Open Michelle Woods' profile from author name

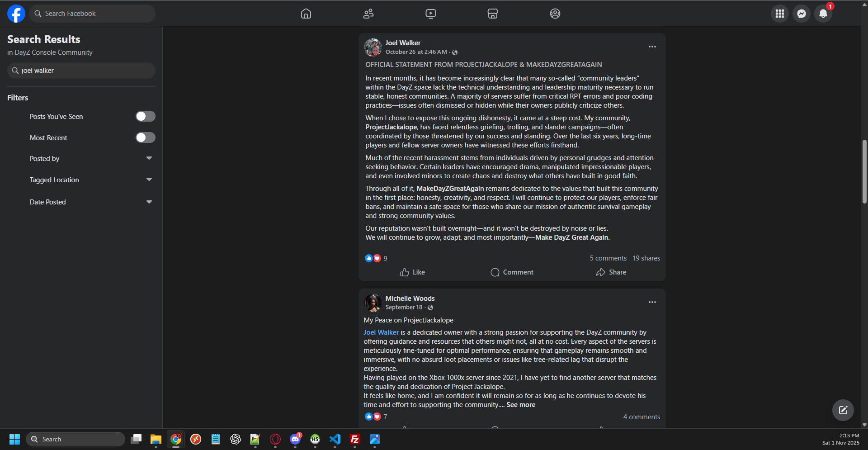click(410, 298)
